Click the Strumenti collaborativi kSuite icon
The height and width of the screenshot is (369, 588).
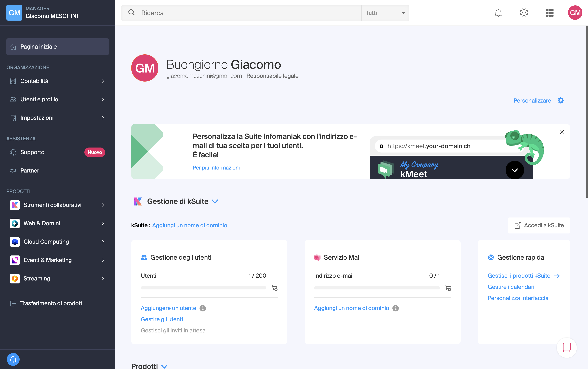pos(15,205)
